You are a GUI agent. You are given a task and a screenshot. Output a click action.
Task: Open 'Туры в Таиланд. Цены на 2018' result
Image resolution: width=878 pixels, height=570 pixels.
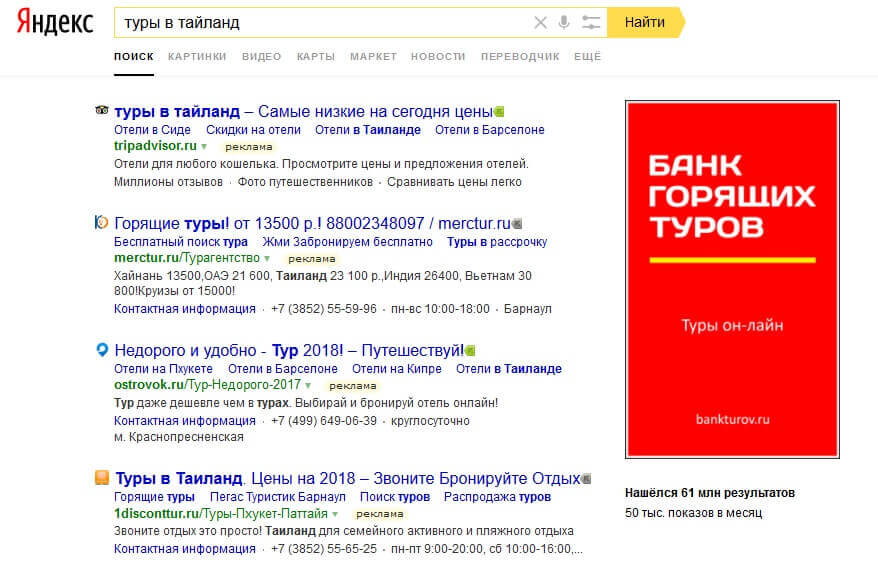coord(348,478)
